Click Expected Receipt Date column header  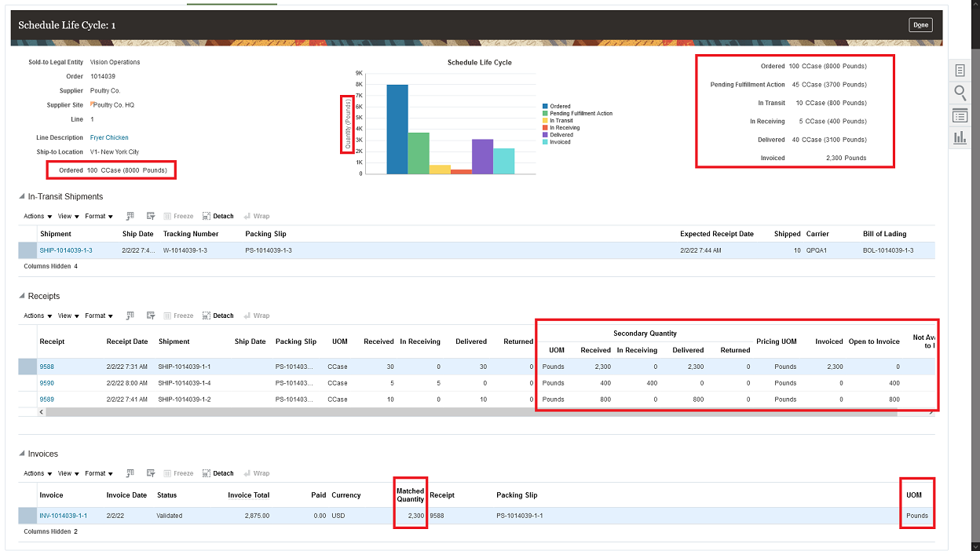tap(717, 234)
